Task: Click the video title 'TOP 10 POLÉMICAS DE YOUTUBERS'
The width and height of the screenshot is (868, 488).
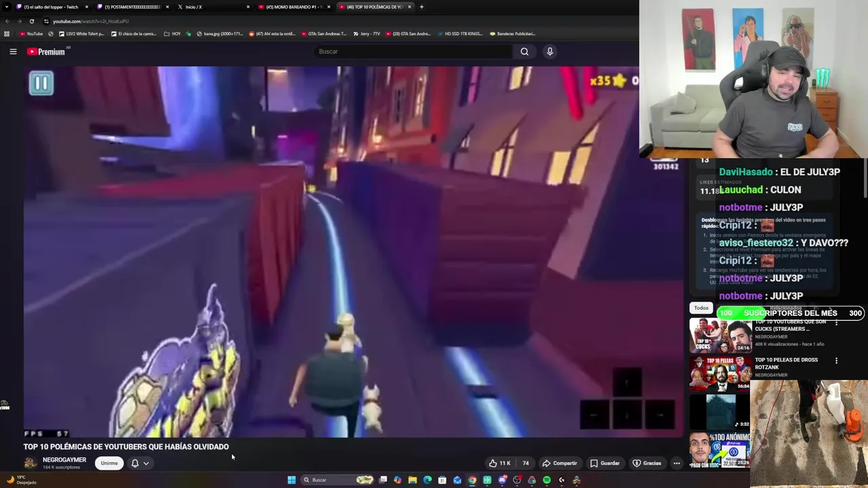Action: [x=126, y=447]
